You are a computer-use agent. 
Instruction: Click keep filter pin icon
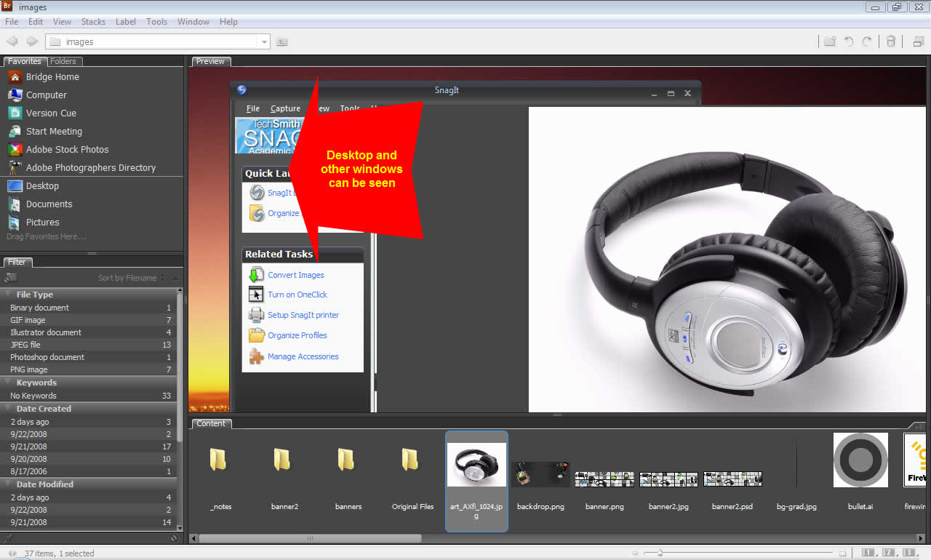click(x=8, y=538)
